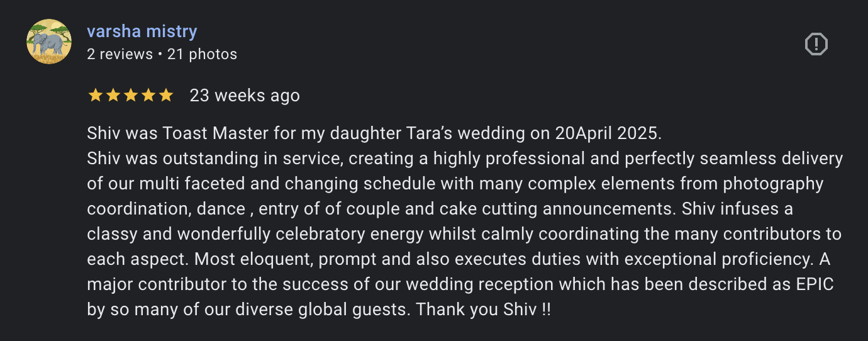The image size is (868, 341).
Task: Click the report review flag icon
Action: tap(816, 44)
